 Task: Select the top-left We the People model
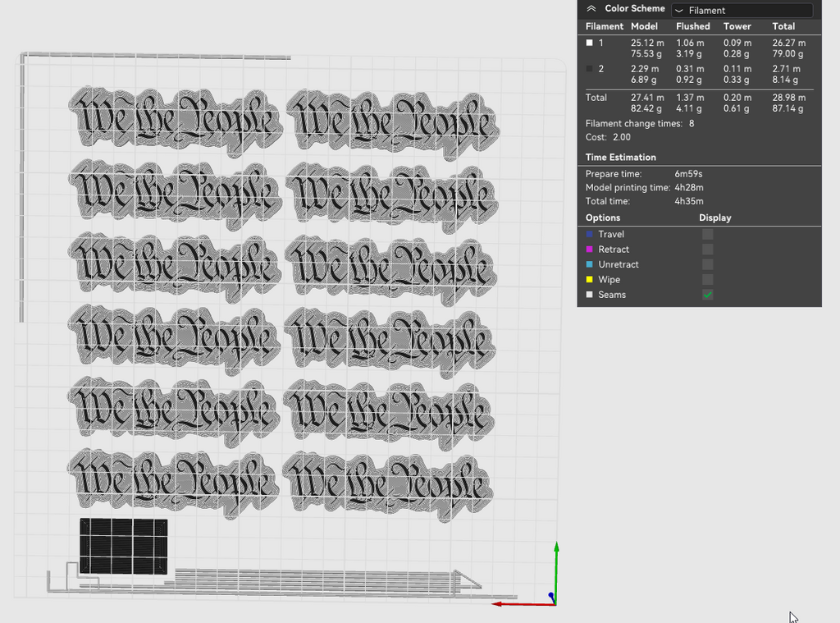176,118
